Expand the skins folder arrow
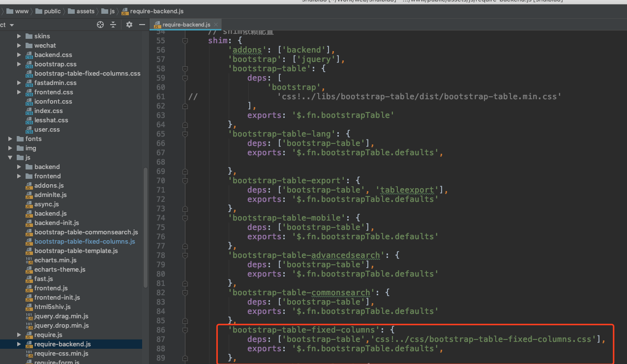 (x=19, y=36)
